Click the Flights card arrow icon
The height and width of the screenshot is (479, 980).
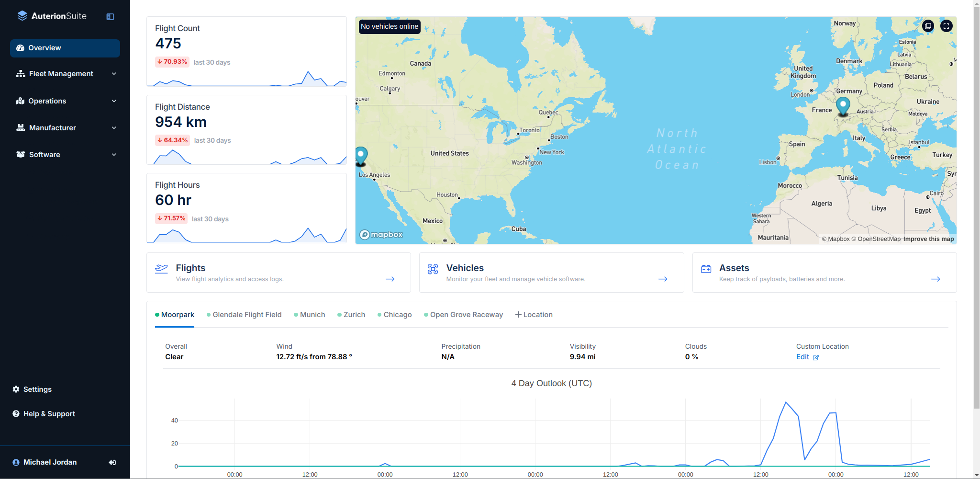(x=390, y=279)
